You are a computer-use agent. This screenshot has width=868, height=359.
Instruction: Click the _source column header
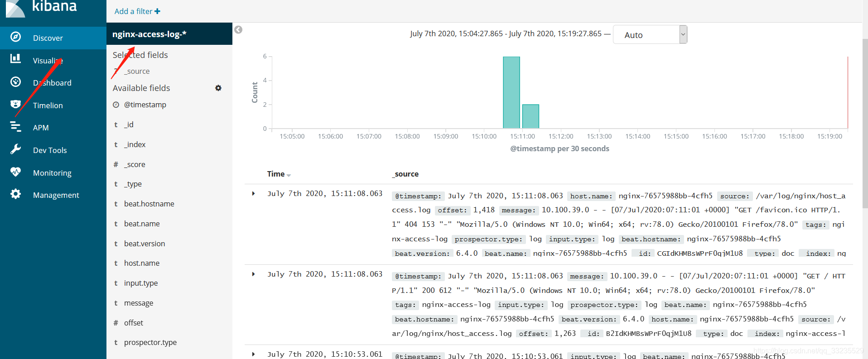pyautogui.click(x=405, y=174)
